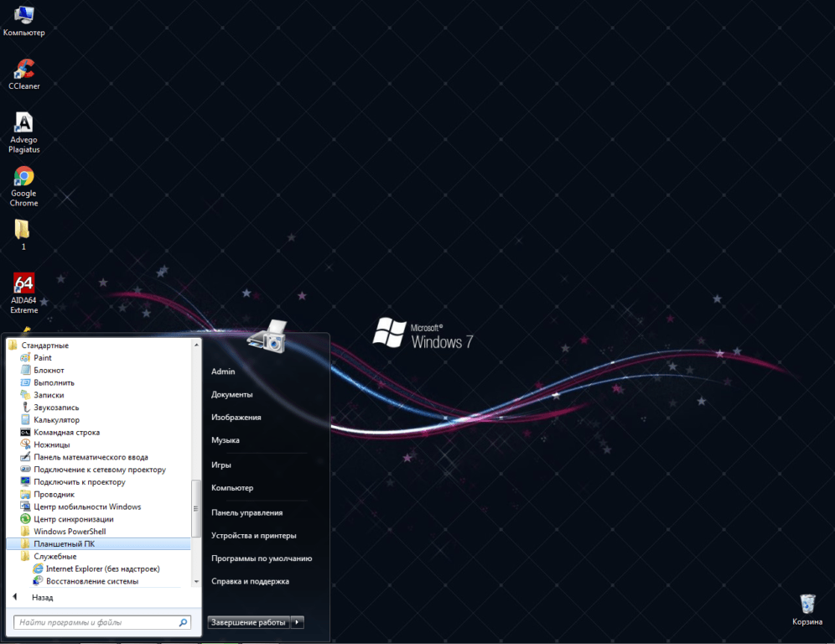
Task: Expand the Планшетный ПК folder
Action: [x=98, y=543]
